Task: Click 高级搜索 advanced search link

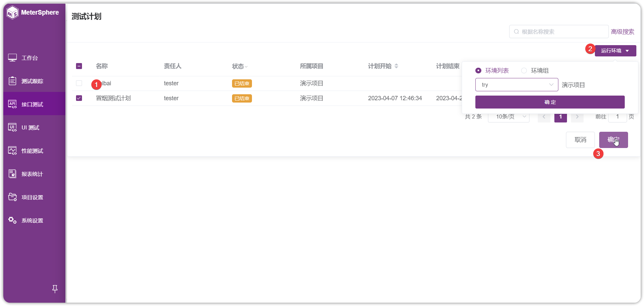Action: coord(622,32)
